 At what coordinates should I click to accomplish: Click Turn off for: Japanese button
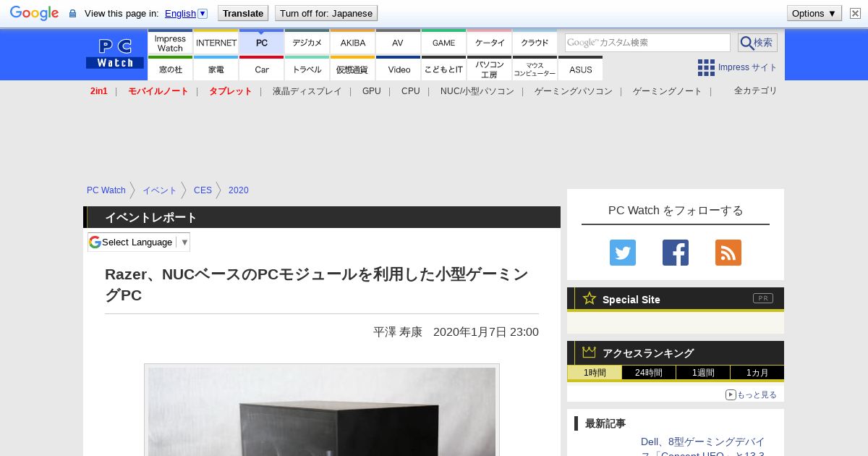[x=326, y=13]
